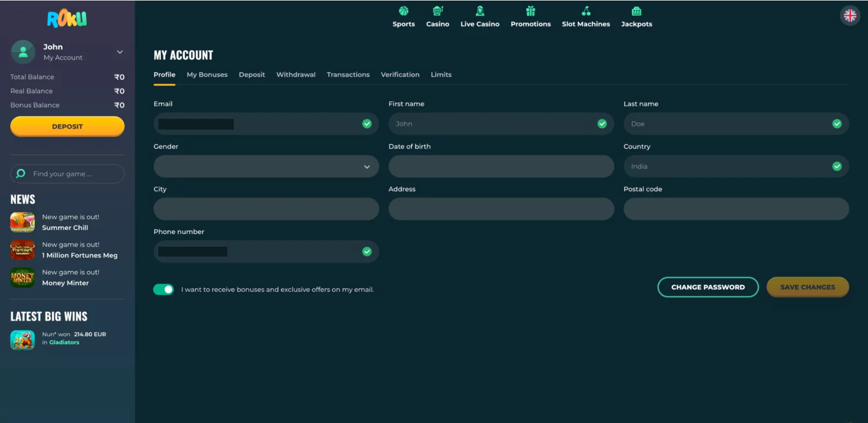Click the First name field
The height and width of the screenshot is (423, 868).
pyautogui.click(x=501, y=124)
